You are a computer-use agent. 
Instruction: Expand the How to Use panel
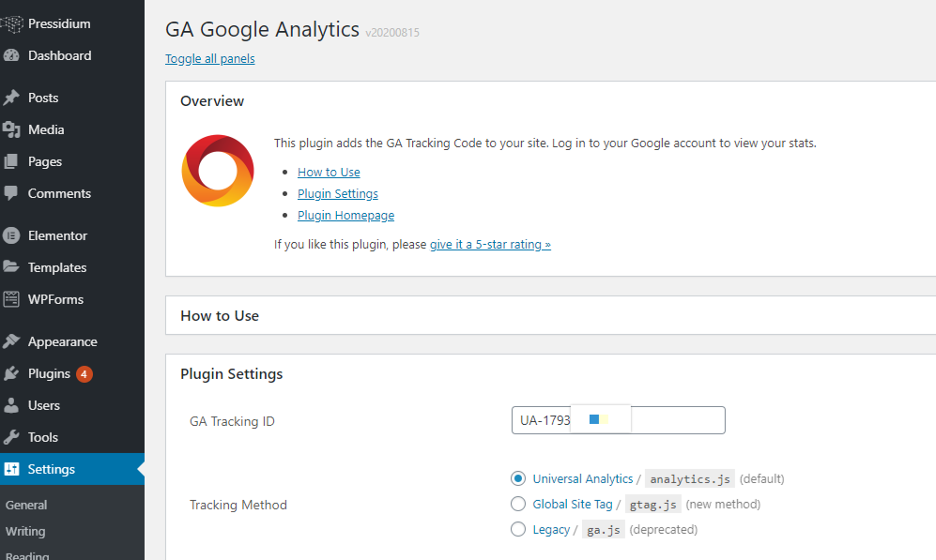[220, 316]
